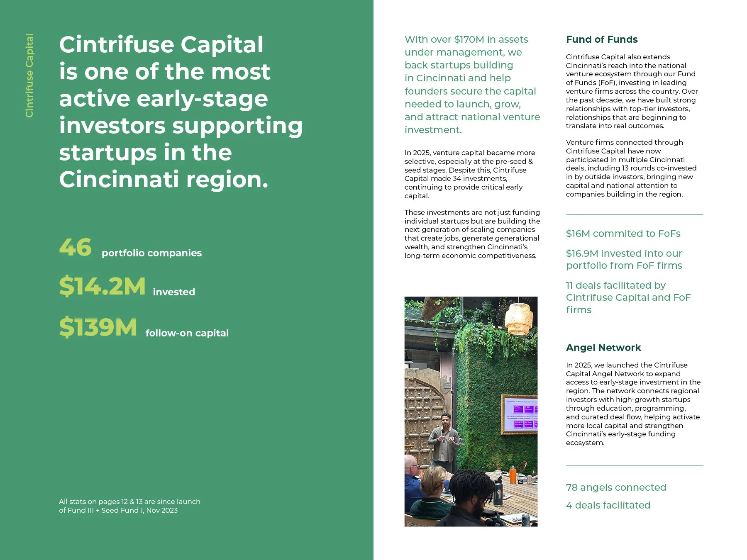Image resolution: width=747 pixels, height=560 pixels.
Task: Select the 'follow-on capital' label
Action: 187,333
